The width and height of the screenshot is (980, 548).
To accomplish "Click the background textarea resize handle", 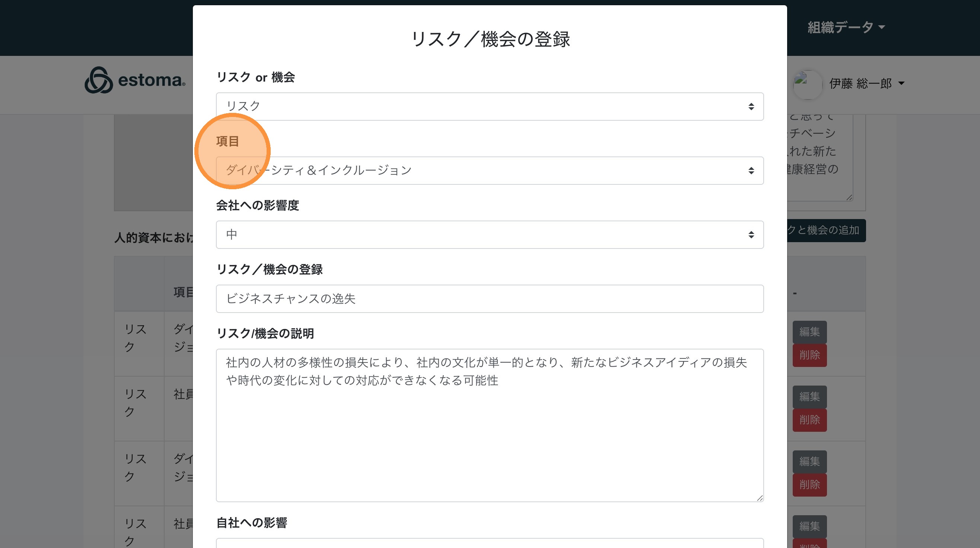I will [849, 197].
